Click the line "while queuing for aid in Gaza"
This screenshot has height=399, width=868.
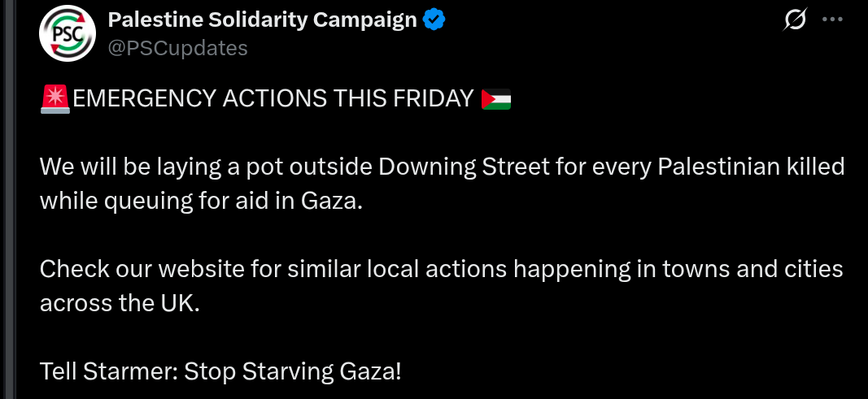(x=200, y=201)
